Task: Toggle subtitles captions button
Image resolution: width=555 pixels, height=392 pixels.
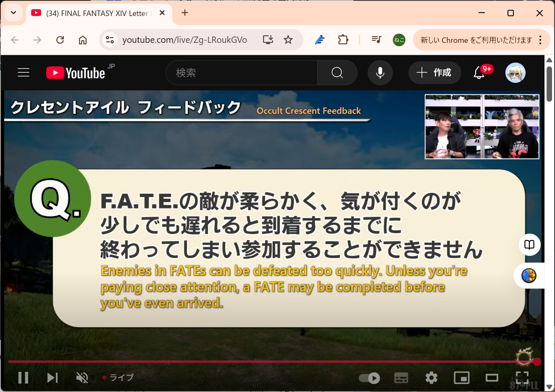Action: point(401,378)
